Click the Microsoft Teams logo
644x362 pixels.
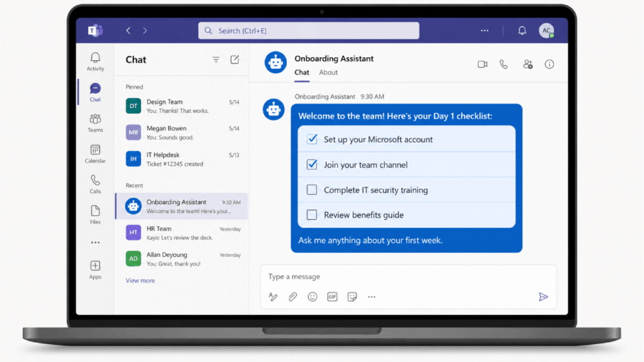96,30
